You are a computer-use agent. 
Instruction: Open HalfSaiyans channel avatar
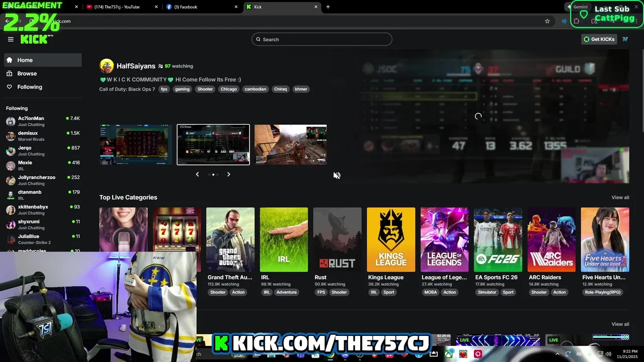[x=107, y=66]
